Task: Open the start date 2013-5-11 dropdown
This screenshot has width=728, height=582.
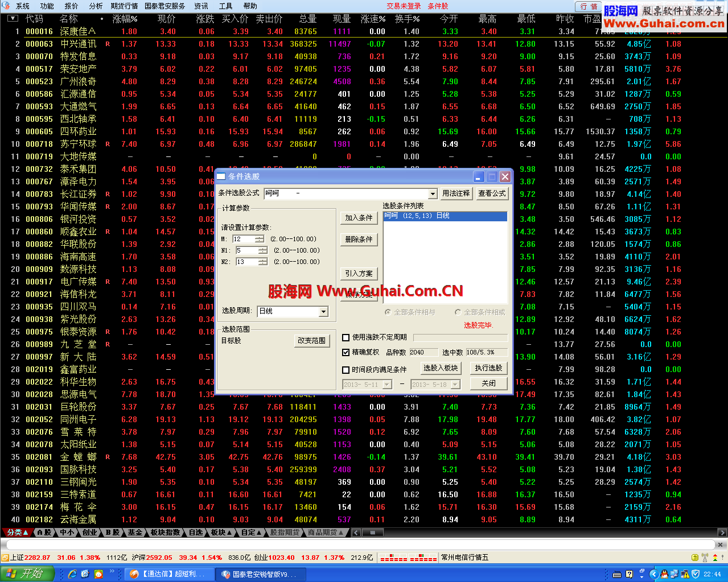Action: [387, 385]
